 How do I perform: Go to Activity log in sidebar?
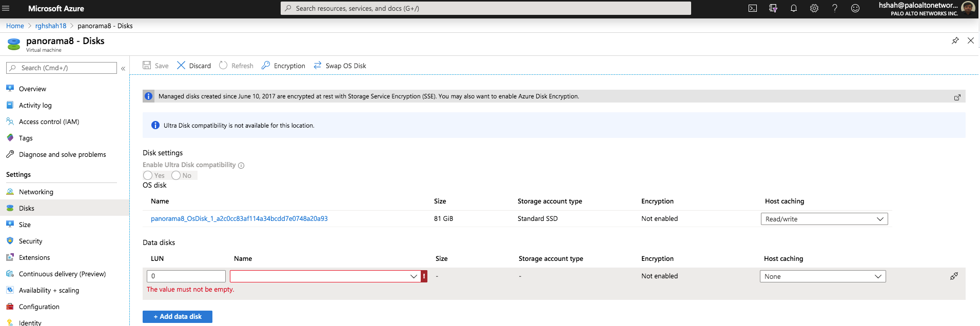[35, 105]
